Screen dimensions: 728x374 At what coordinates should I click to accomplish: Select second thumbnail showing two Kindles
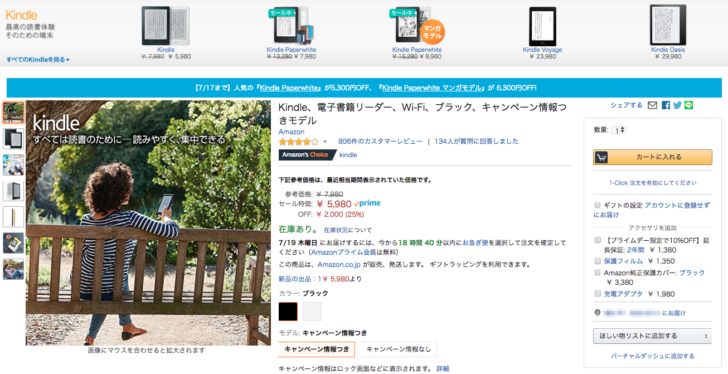tap(13, 138)
